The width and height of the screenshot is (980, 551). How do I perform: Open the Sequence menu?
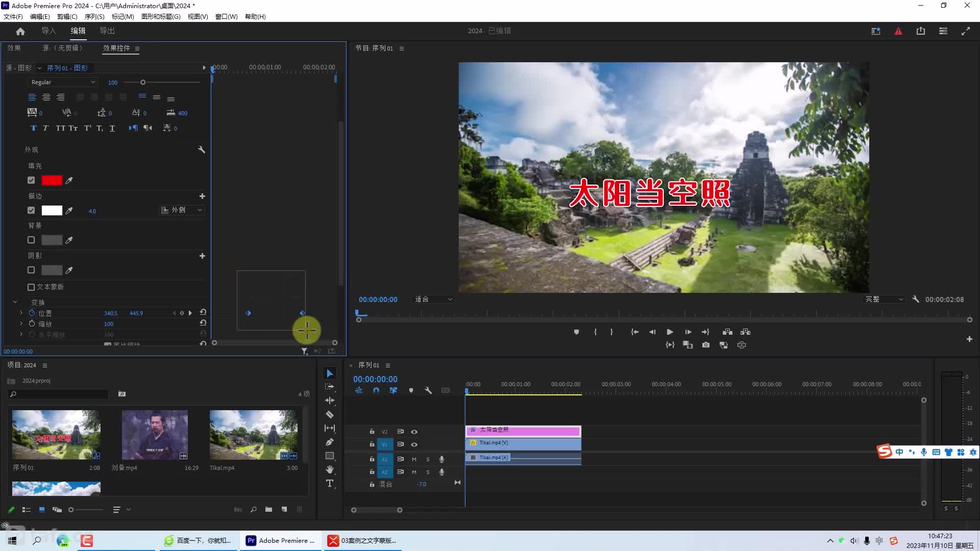tap(94, 16)
